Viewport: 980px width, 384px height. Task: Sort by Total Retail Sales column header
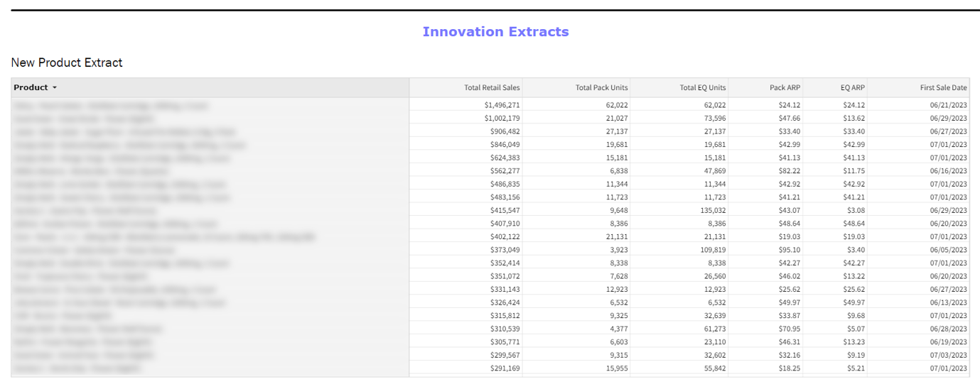tap(492, 88)
